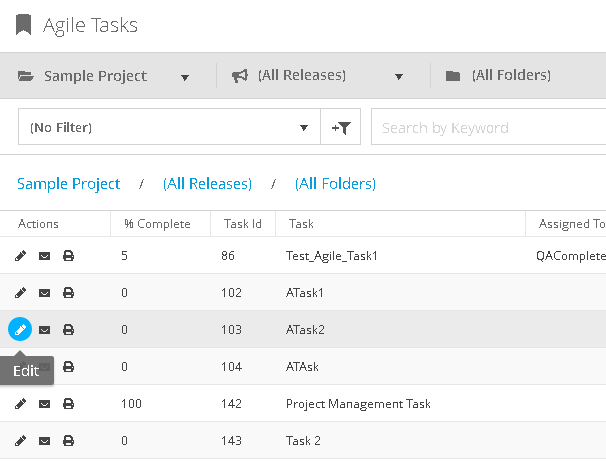Sort by the Task Id column header
606x462 pixels.
click(241, 224)
